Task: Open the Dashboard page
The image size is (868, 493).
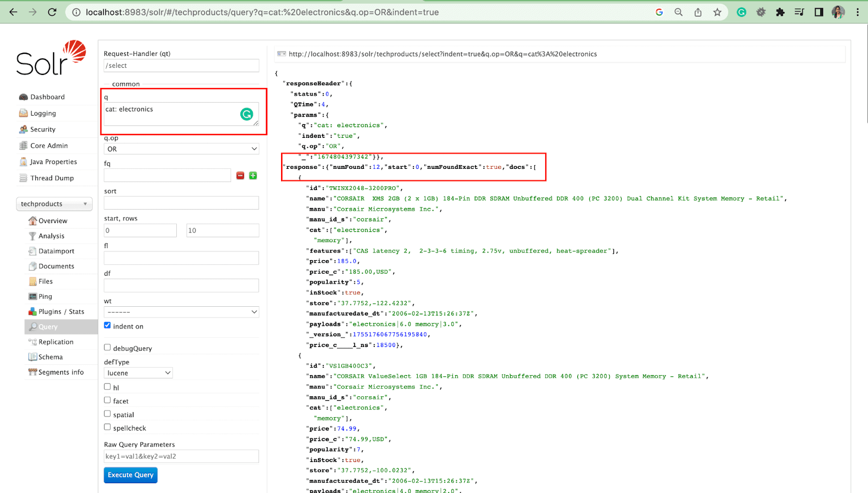Action: [x=47, y=97]
